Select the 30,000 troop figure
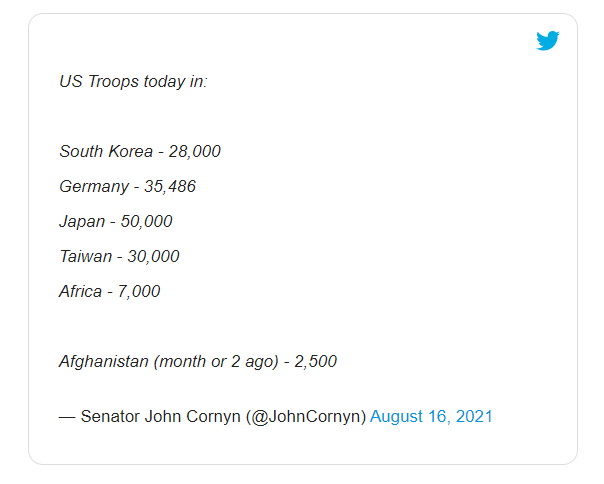Viewport: 604px width, 484px height. pos(153,256)
